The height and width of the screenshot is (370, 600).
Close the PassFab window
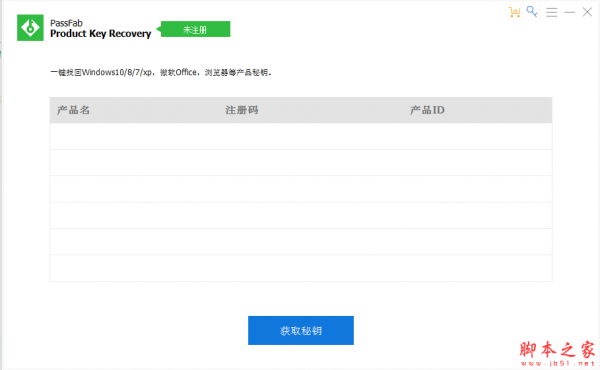click(x=587, y=12)
